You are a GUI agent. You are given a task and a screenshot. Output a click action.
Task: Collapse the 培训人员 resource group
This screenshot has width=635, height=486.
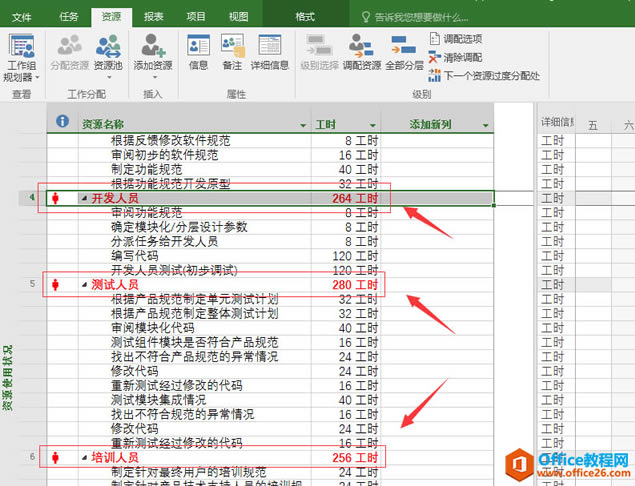click(84, 457)
